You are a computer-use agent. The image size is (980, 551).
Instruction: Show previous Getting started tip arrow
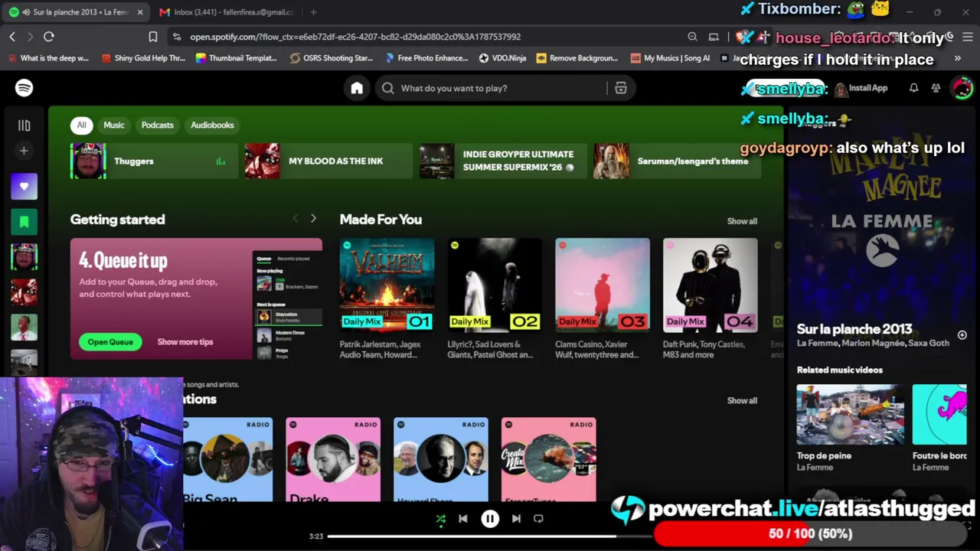click(x=296, y=219)
